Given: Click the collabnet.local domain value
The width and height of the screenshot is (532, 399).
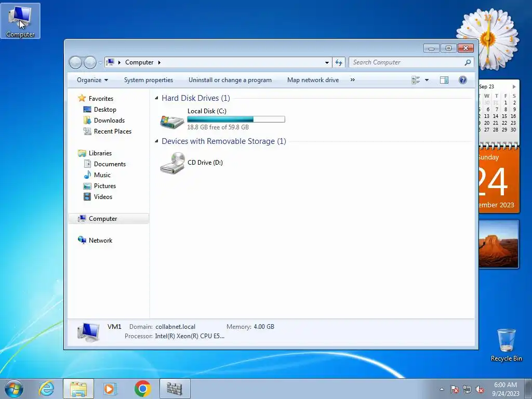Looking at the screenshot, I should point(175,327).
